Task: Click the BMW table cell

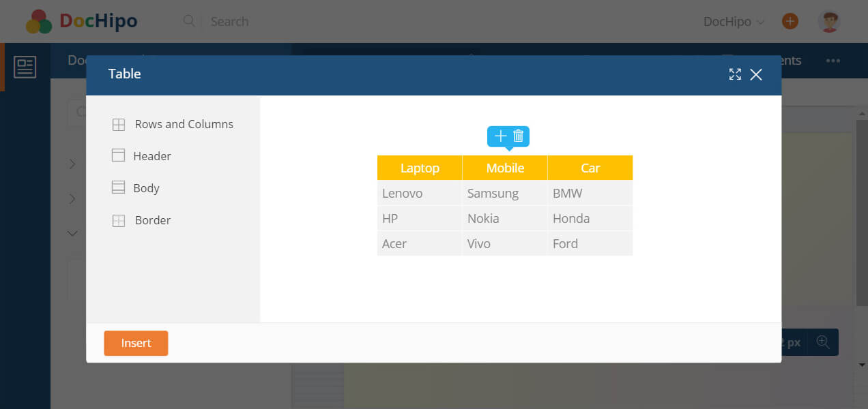Action: pyautogui.click(x=590, y=193)
